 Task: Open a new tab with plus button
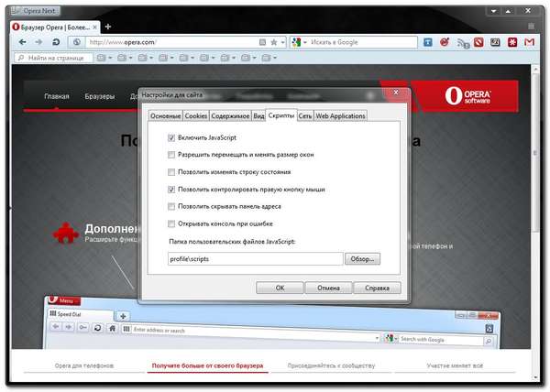[108, 27]
